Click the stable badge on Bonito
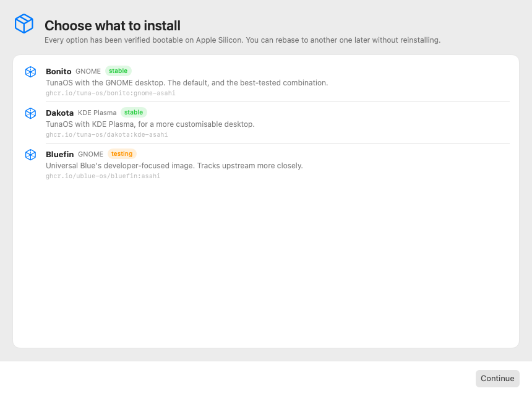 pyautogui.click(x=118, y=71)
